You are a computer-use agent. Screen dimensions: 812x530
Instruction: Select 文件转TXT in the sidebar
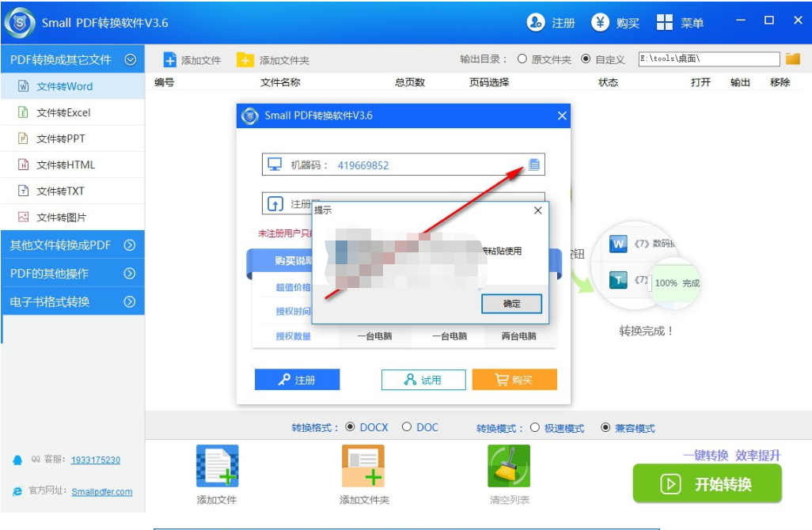[73, 191]
